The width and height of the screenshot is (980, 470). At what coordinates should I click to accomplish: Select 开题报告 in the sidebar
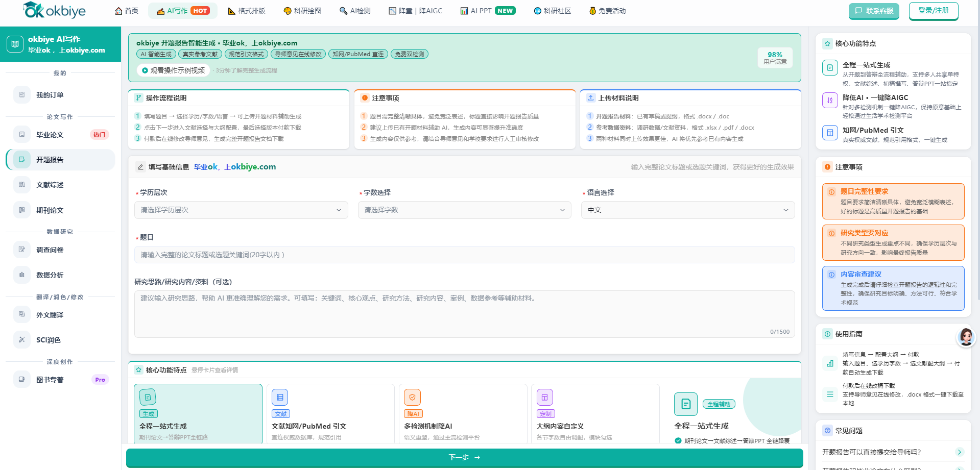click(60, 160)
